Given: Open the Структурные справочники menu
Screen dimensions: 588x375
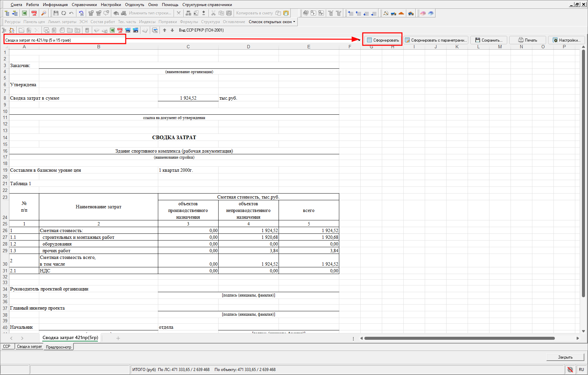Looking at the screenshot, I should tap(207, 5).
